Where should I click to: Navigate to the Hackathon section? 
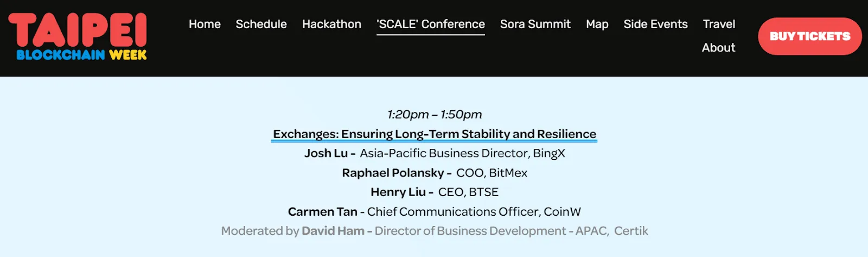(331, 24)
